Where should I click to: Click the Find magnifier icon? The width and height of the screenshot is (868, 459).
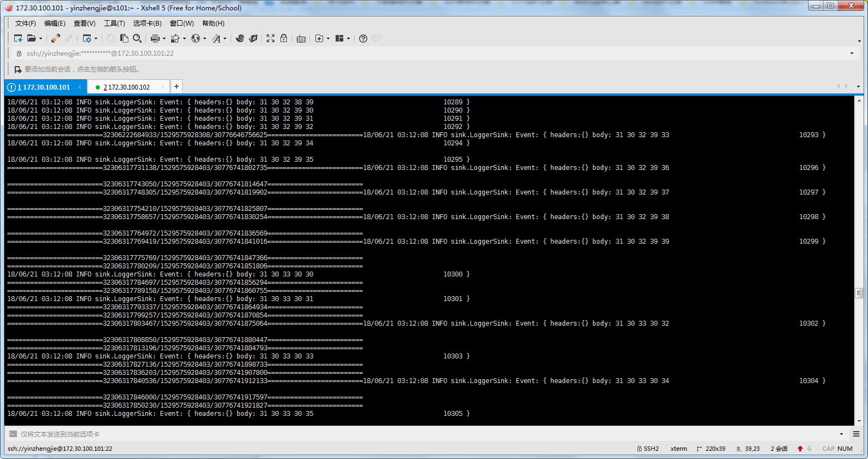click(x=137, y=38)
